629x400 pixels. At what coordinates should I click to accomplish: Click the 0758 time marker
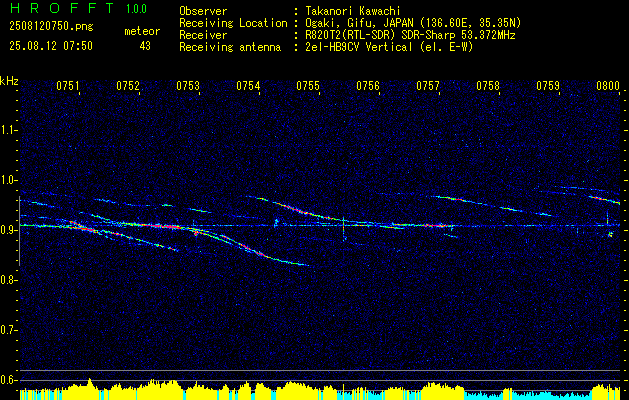pos(488,86)
